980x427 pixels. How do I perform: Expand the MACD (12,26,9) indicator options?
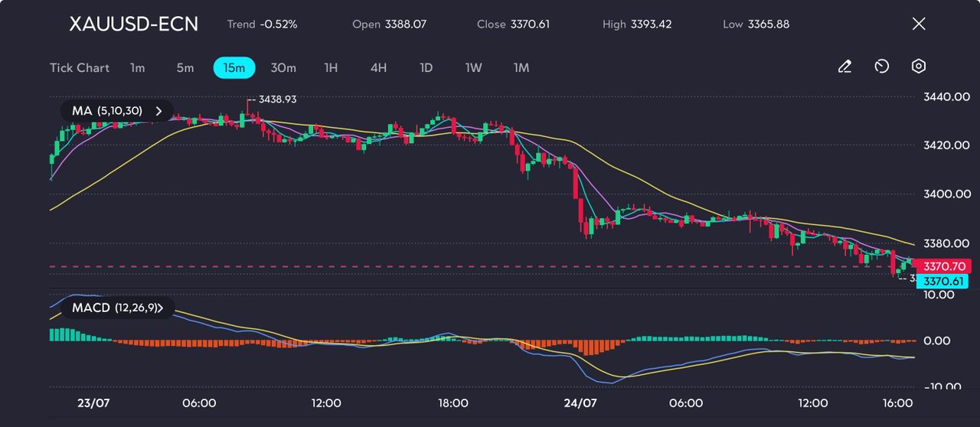117,308
